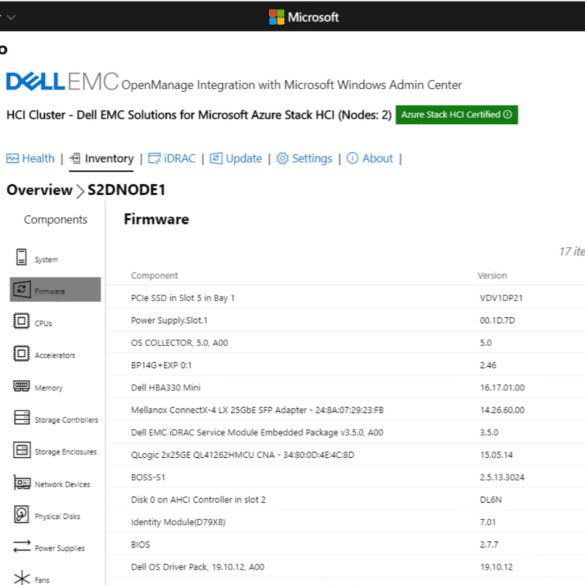Select the OS COLLECTOR, 5.0, A00 row
585x585 pixels.
tap(345, 342)
